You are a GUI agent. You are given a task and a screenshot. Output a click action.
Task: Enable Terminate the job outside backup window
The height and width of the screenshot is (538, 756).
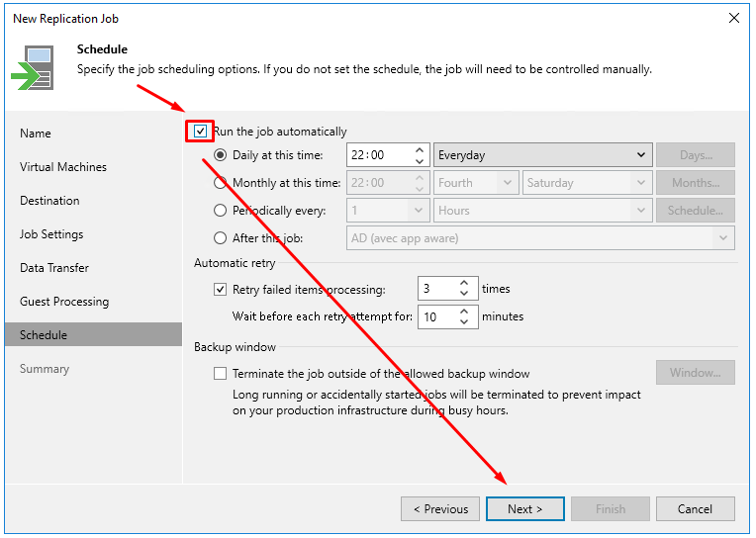coord(220,374)
